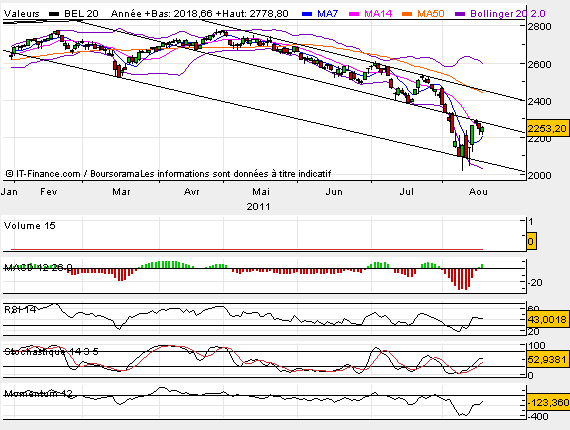Click the BEL 20 legend label
Image resolution: width=570 pixels, height=430 pixels.
point(81,14)
